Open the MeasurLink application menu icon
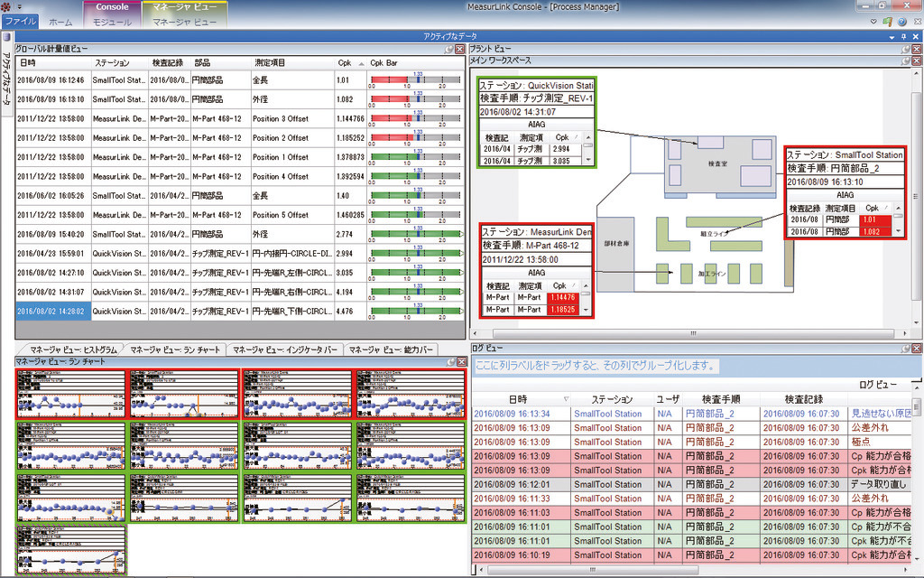 6,7
